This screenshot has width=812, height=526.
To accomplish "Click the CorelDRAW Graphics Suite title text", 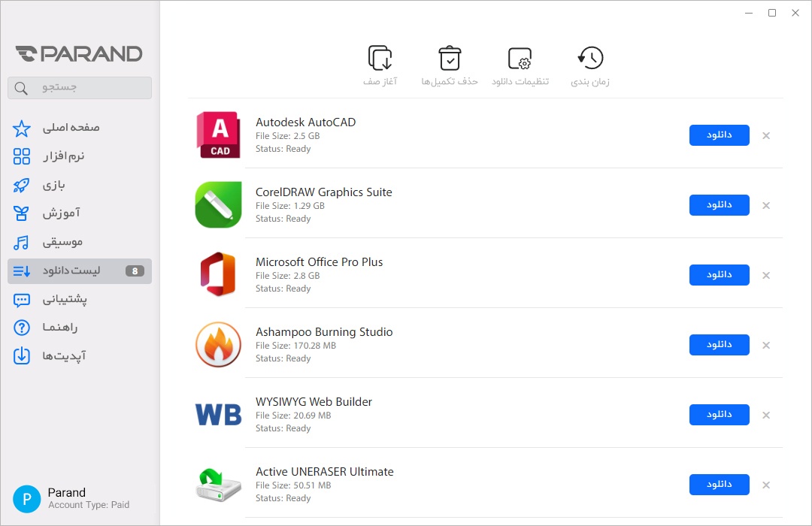I will pos(323,192).
